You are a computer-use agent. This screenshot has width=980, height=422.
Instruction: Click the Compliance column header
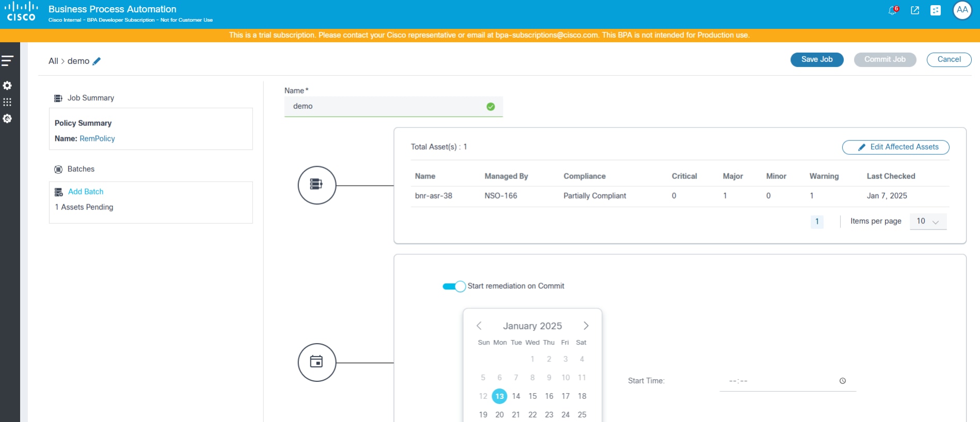[x=584, y=176]
